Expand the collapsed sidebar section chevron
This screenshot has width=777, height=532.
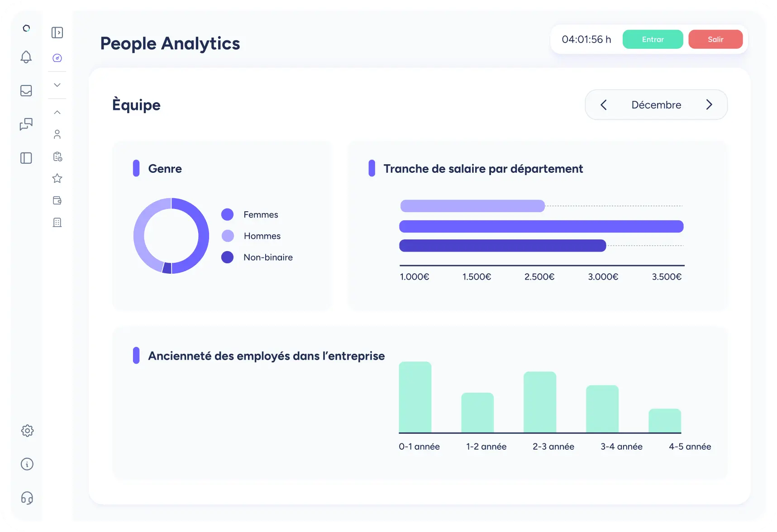click(57, 85)
